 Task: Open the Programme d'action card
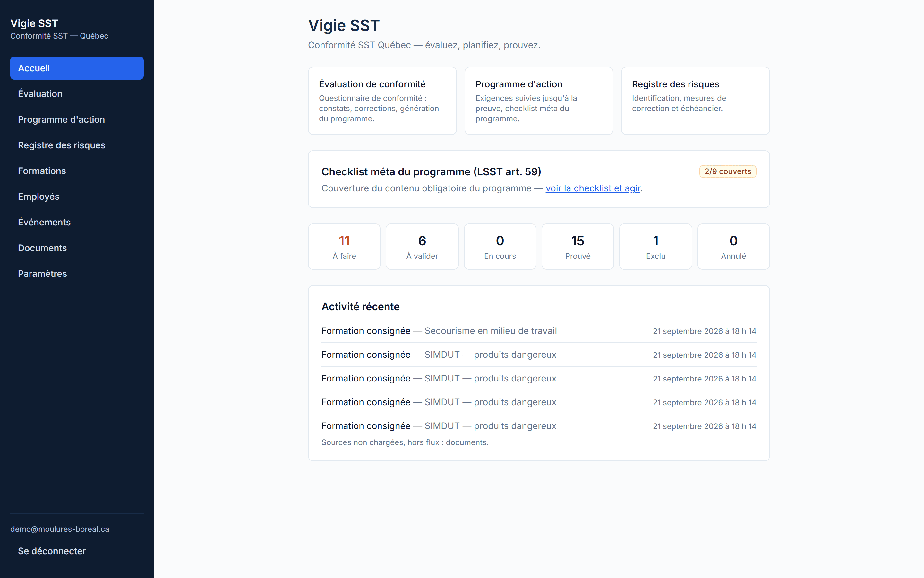[539, 101]
